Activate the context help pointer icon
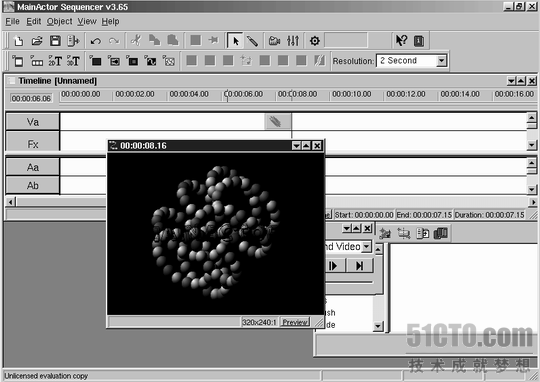The image size is (540, 382). click(401, 41)
